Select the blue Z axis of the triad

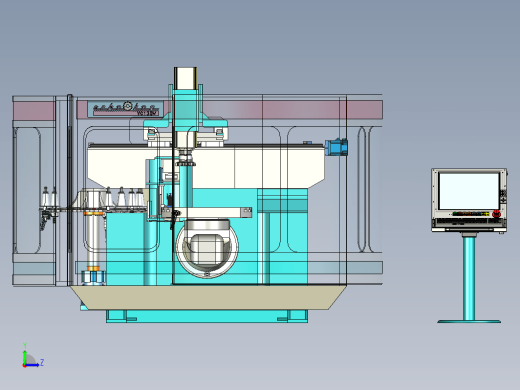point(33,365)
